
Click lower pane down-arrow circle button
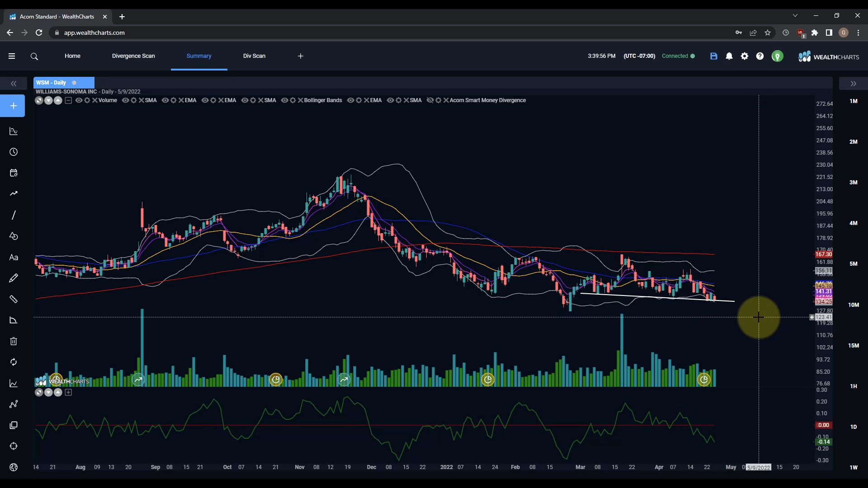click(48, 392)
